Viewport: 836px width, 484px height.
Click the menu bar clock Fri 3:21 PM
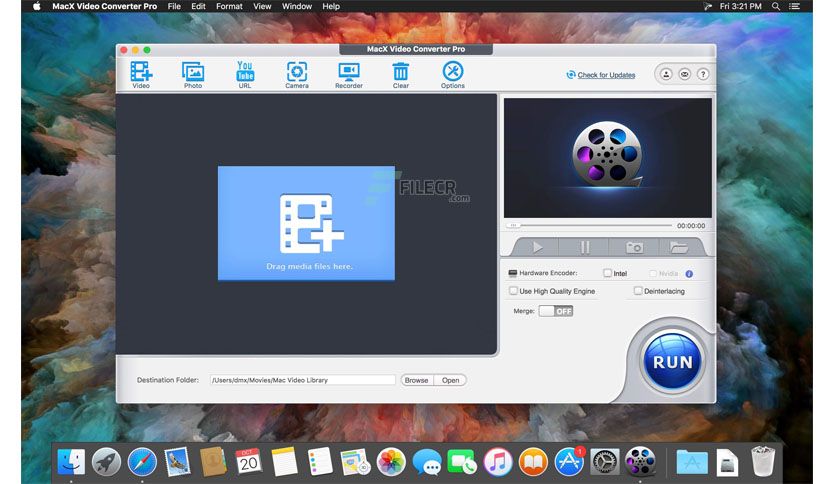[741, 6]
